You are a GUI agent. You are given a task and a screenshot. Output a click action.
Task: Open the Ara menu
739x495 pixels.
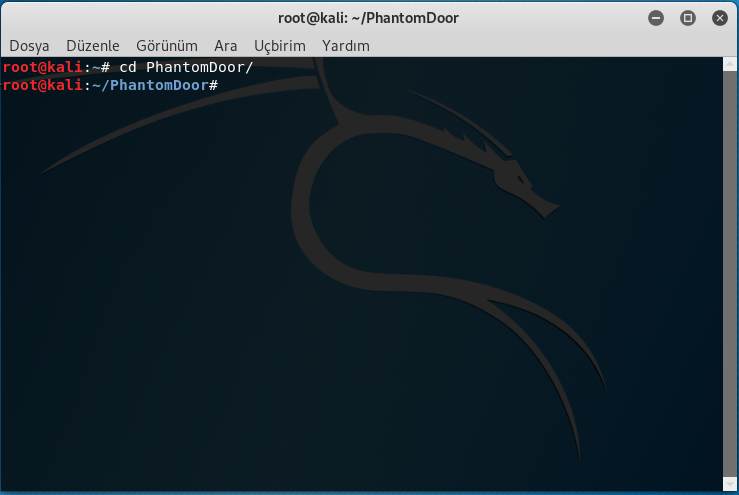coord(225,46)
